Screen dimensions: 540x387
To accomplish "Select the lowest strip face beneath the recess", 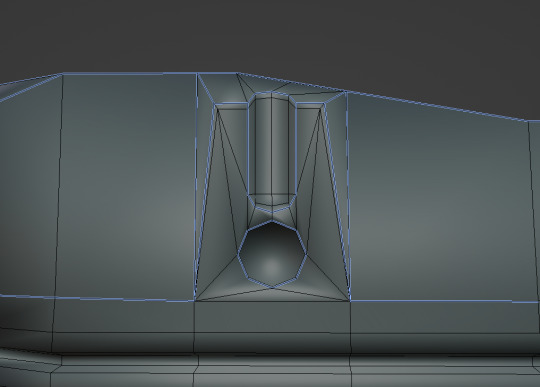I will coord(272,376).
